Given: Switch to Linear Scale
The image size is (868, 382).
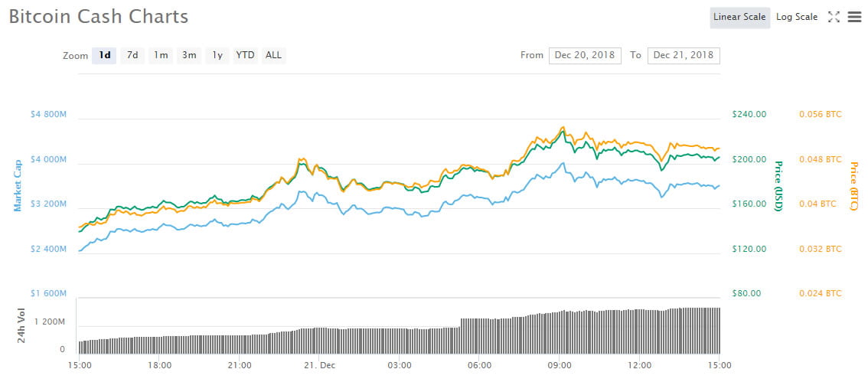Looking at the screenshot, I should (739, 17).
